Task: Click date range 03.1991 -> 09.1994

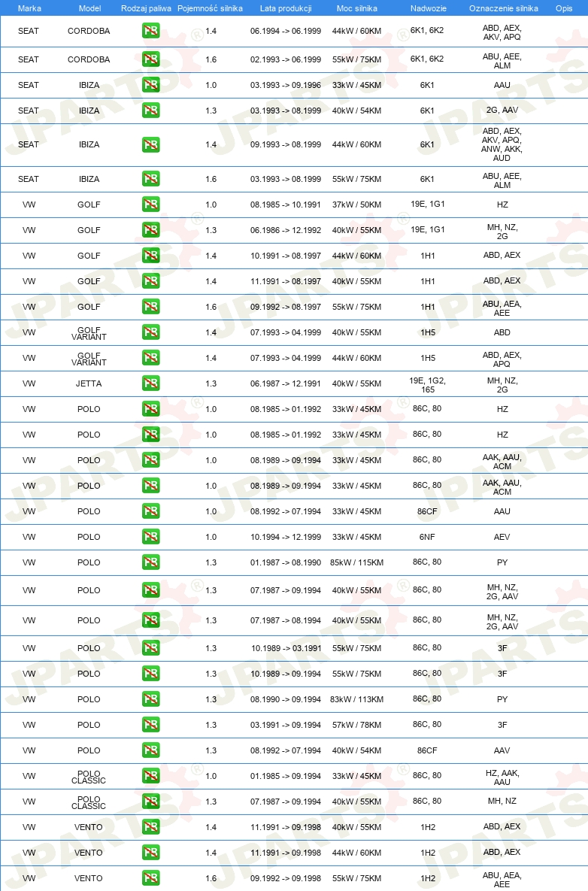Action: click(x=286, y=725)
